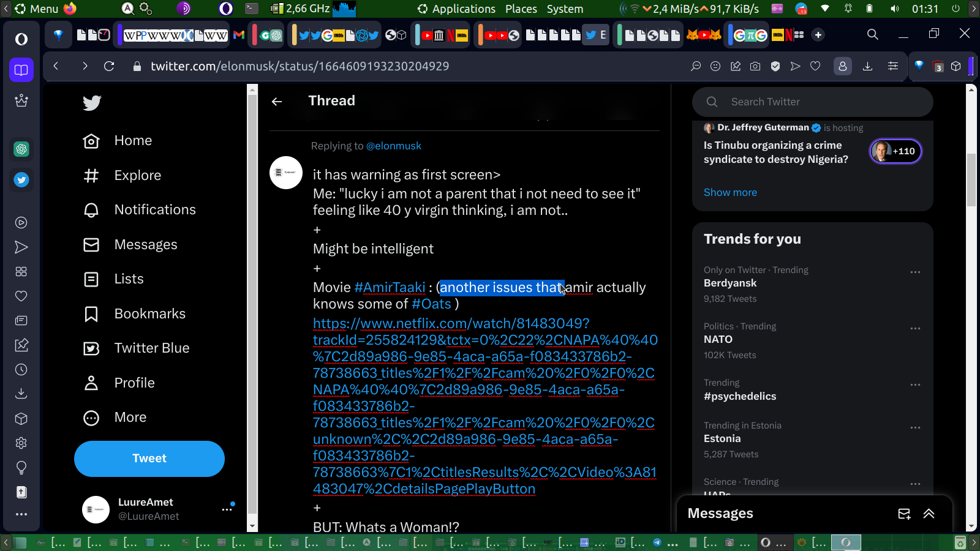The height and width of the screenshot is (551, 980).
Task: Click the browser Back button
Action: (56, 66)
